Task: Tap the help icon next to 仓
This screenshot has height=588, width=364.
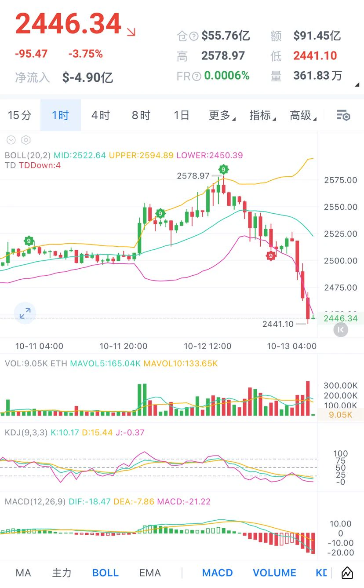Action: [194, 36]
